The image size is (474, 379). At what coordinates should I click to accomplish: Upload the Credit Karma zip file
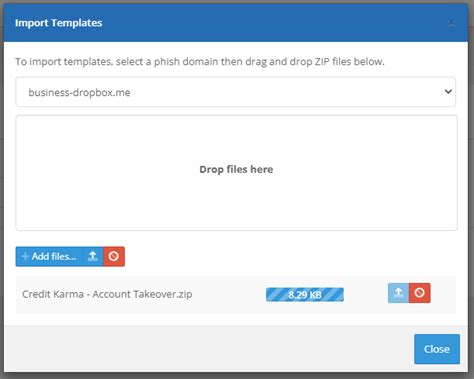pyautogui.click(x=398, y=293)
